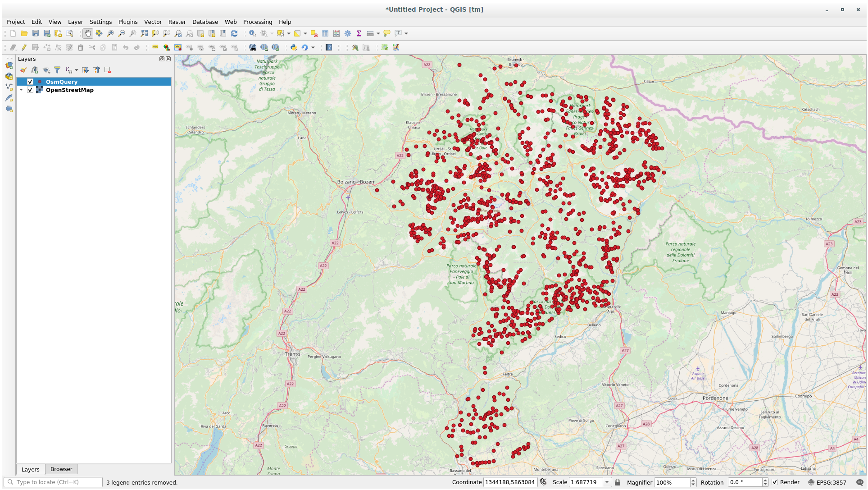Open the attribute table icon
The image size is (868, 490).
(x=325, y=33)
